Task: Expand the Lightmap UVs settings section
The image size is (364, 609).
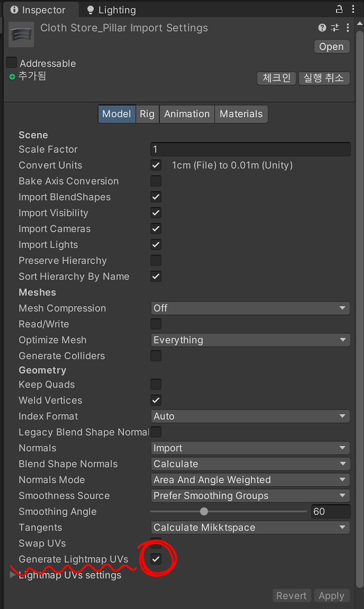Action: [12, 575]
